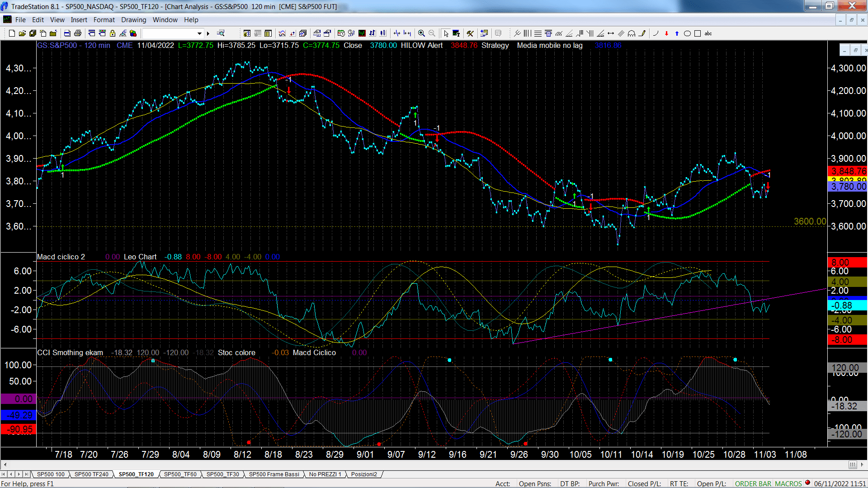Open the Drawing menu
The height and width of the screenshot is (488, 868).
(134, 20)
